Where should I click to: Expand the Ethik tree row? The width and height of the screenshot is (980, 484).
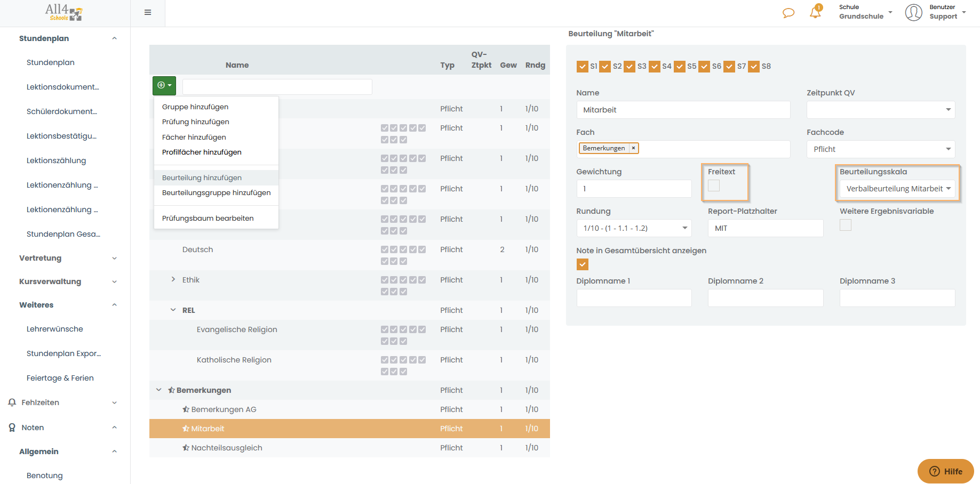173,279
